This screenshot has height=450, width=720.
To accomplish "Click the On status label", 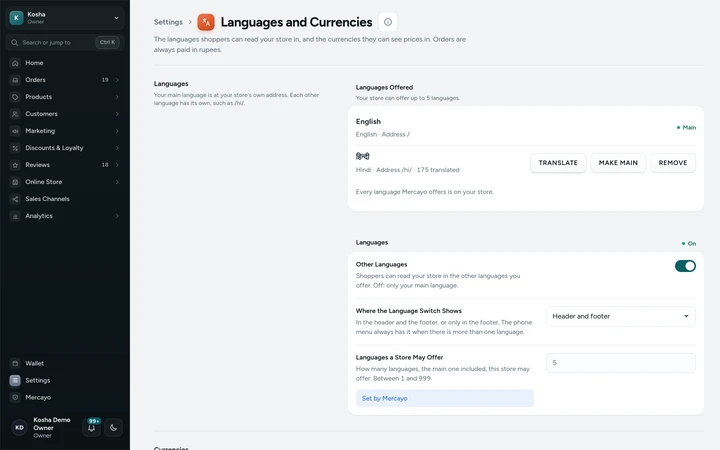I will click(689, 243).
